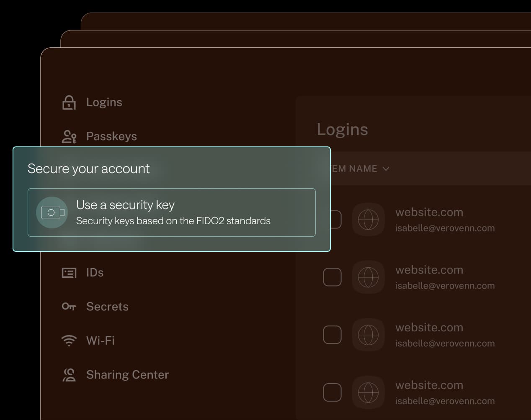This screenshot has height=420, width=531.
Task: Click the globe icon of the third login row
Action: [x=368, y=335]
